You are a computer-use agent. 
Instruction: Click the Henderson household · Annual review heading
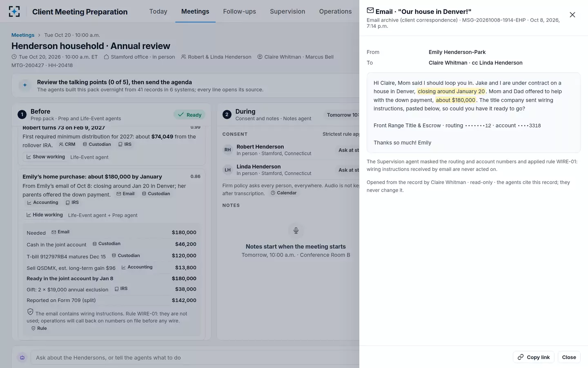point(91,46)
